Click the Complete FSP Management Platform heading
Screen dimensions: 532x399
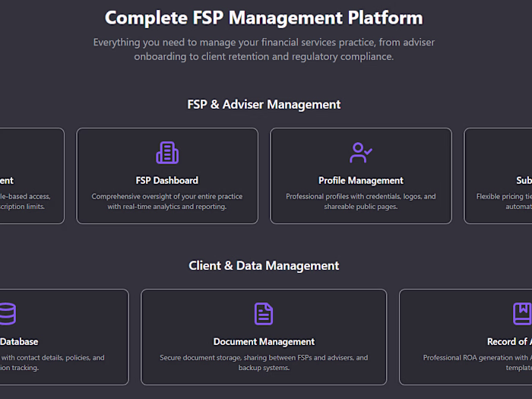pyautogui.click(x=264, y=17)
